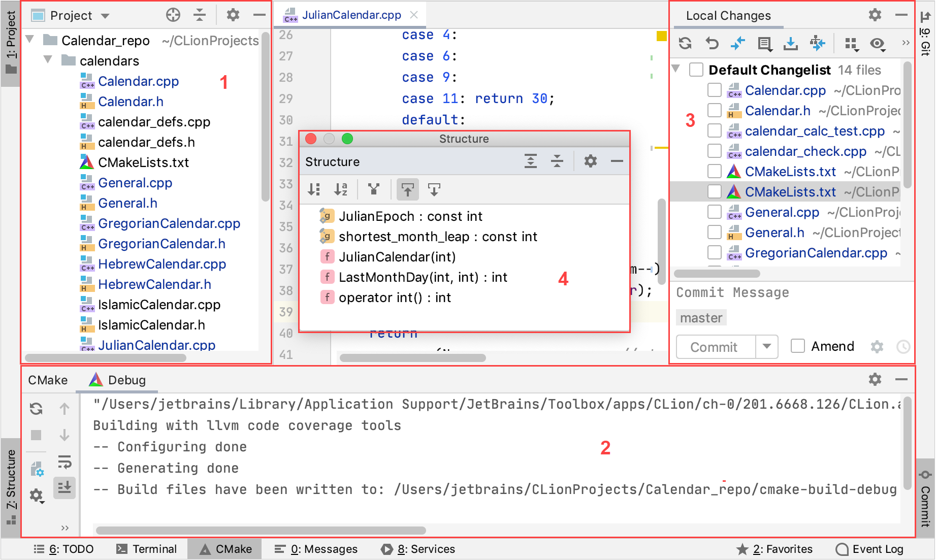The image size is (936, 560).
Task: Open the Project view switcher dropdown
Action: (105, 15)
